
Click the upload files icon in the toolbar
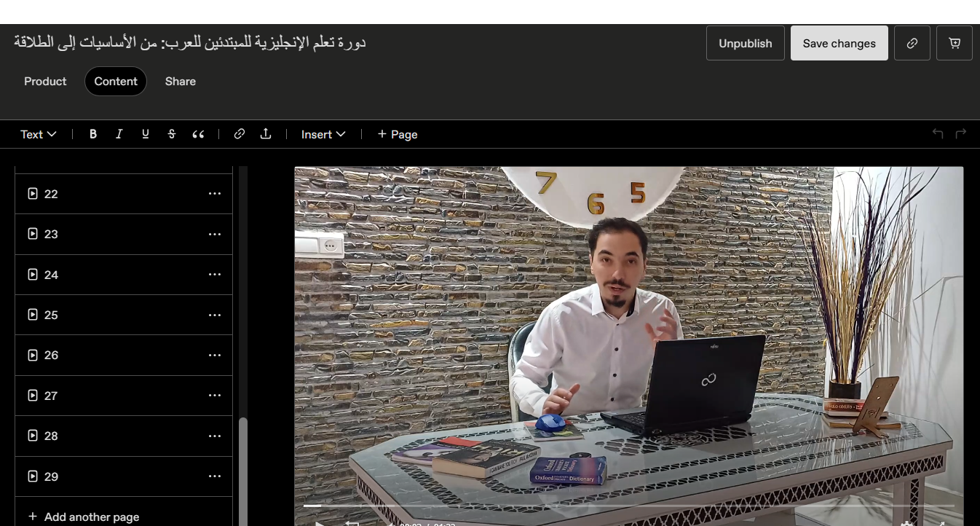pos(266,134)
